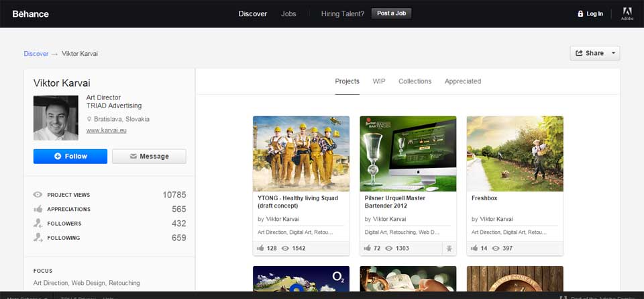This screenshot has height=299, width=644.
Task: Visit the www.karvai.eu website link
Action: coord(106,130)
